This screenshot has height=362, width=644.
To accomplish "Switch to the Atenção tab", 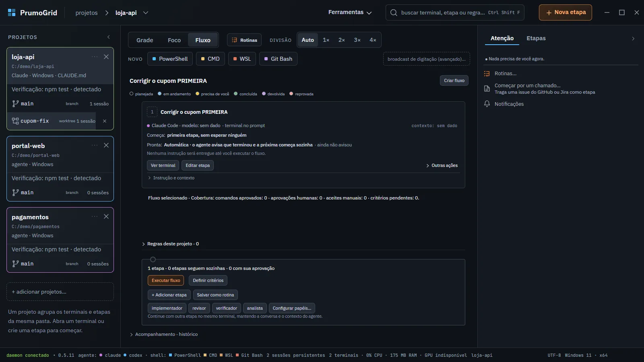I will [502, 39].
